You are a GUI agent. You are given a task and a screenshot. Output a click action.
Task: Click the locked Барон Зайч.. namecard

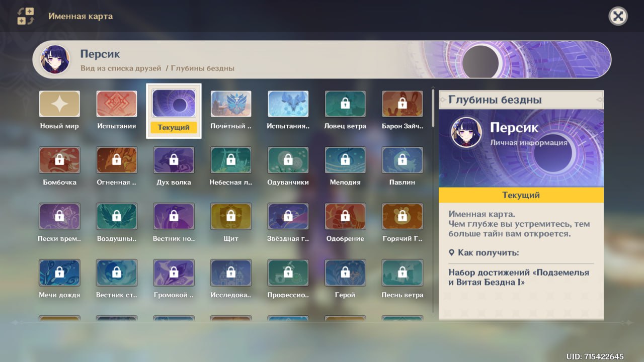[402, 111]
